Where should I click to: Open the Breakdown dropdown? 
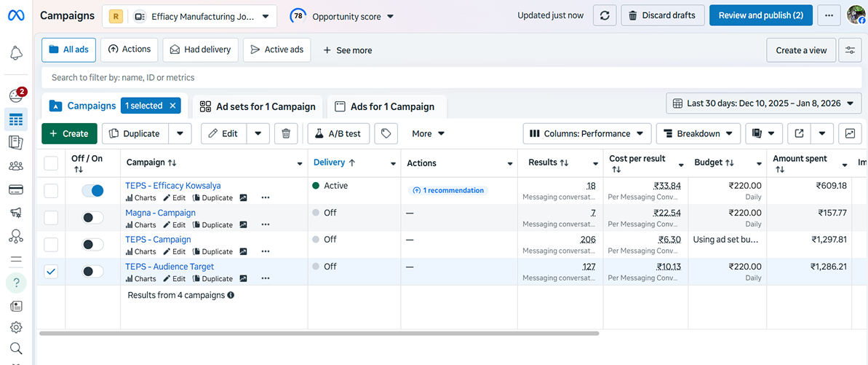coord(698,133)
